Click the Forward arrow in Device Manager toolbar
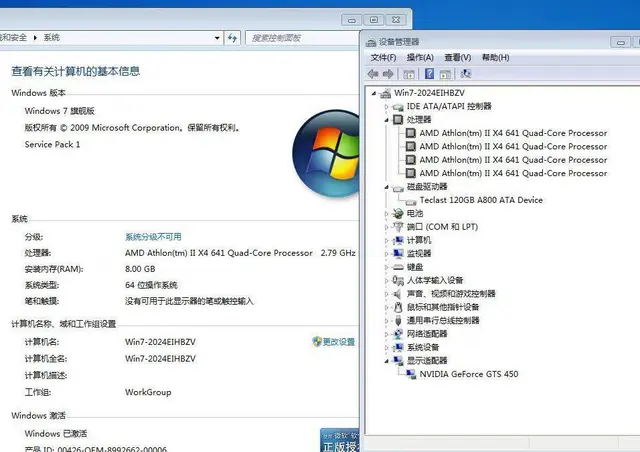Viewport: 640px width, 452px height. [x=388, y=74]
